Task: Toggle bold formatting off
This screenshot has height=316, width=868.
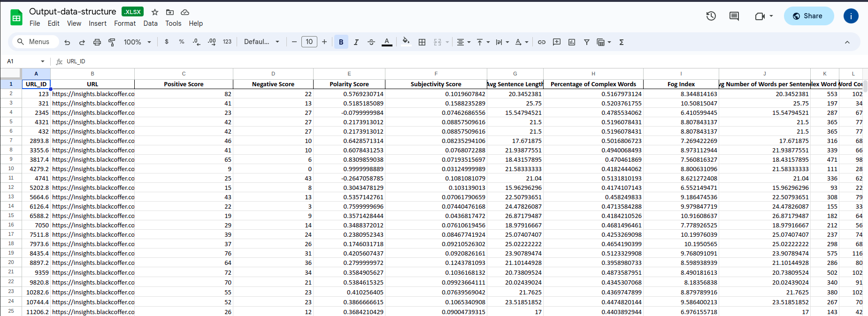Action: [x=341, y=42]
